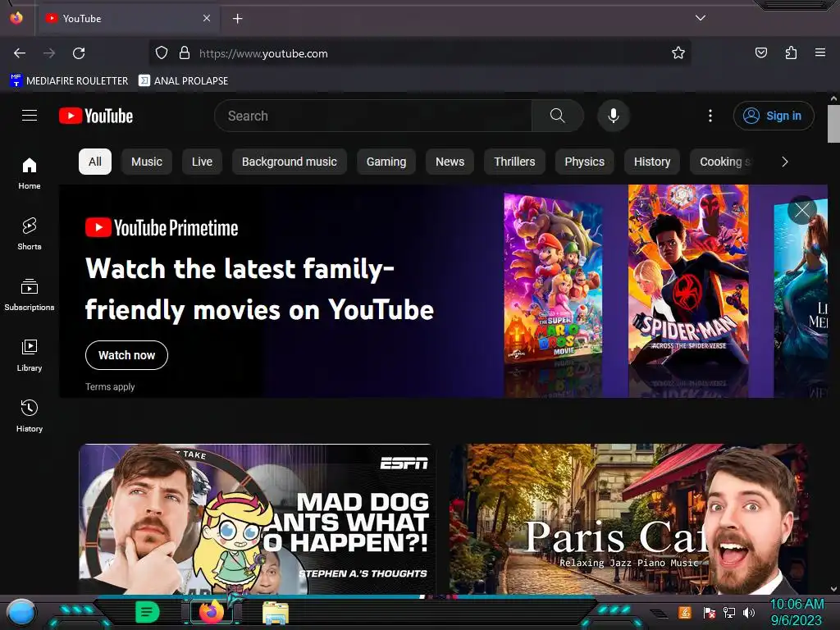
Task: Open the Spider-Man Spider-Verse poster
Action: point(688,276)
